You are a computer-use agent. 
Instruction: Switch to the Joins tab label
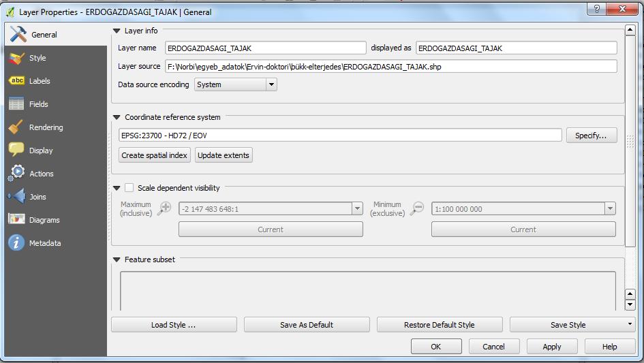[37, 197]
